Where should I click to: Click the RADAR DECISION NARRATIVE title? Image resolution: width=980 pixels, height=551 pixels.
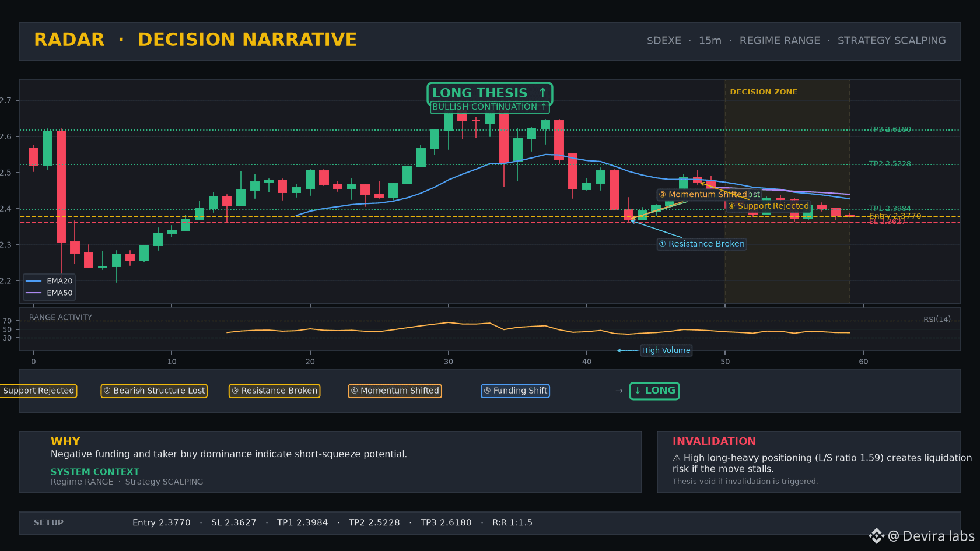[195, 40]
